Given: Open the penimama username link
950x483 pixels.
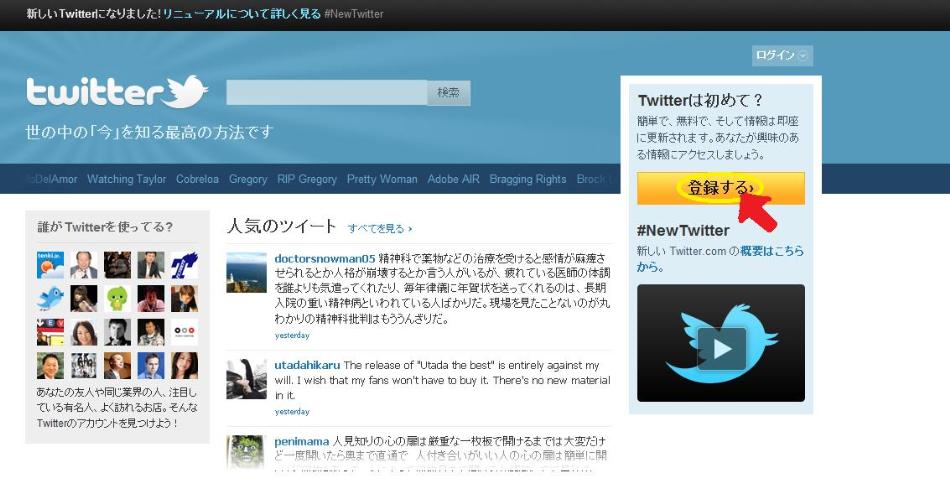Looking at the screenshot, I should click(302, 441).
